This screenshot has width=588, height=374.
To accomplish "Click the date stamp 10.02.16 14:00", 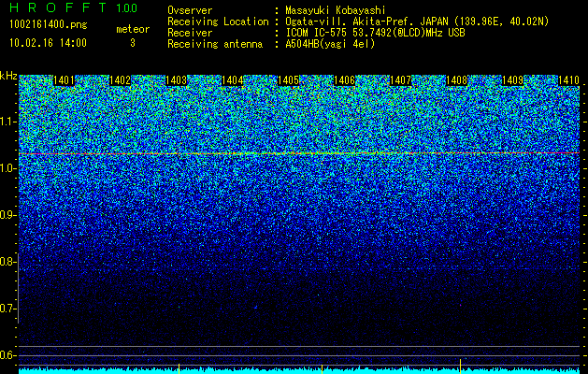I will pyautogui.click(x=48, y=43).
